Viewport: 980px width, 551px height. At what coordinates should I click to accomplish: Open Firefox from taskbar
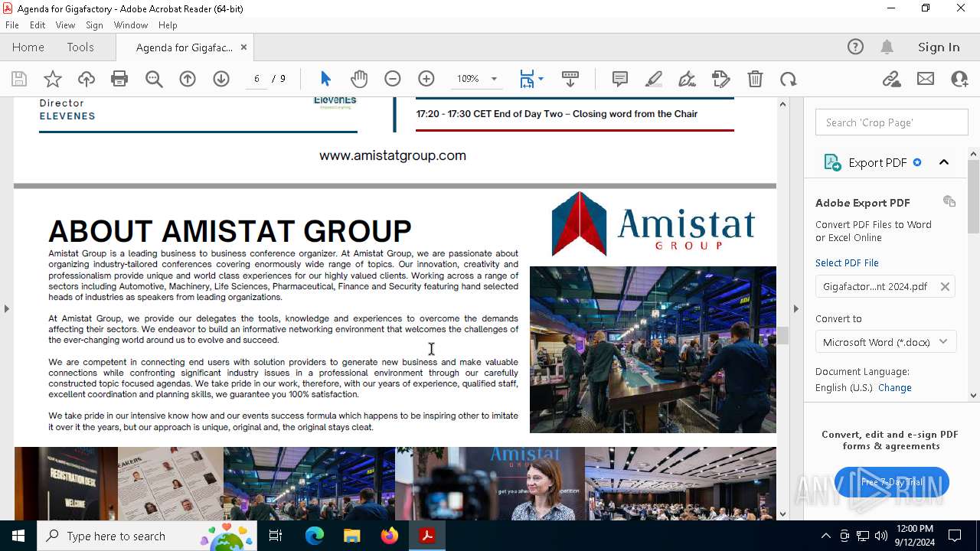pos(390,536)
